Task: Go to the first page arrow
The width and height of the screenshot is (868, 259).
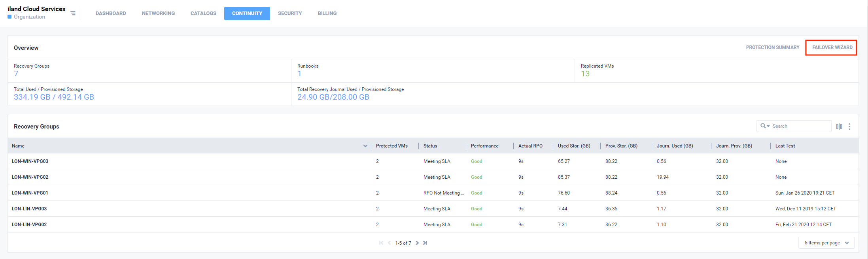Action: (381, 243)
